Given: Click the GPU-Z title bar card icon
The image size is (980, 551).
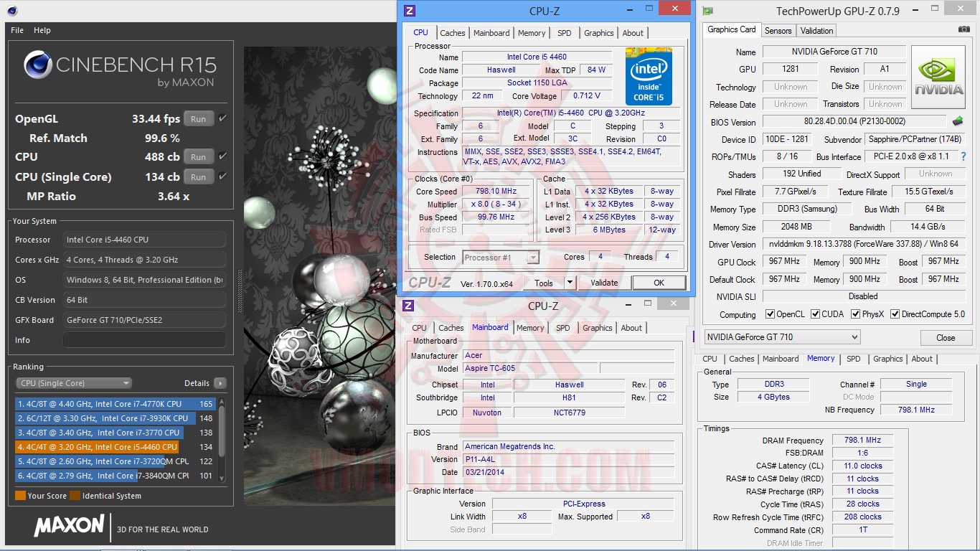Looking at the screenshot, I should point(708,11).
